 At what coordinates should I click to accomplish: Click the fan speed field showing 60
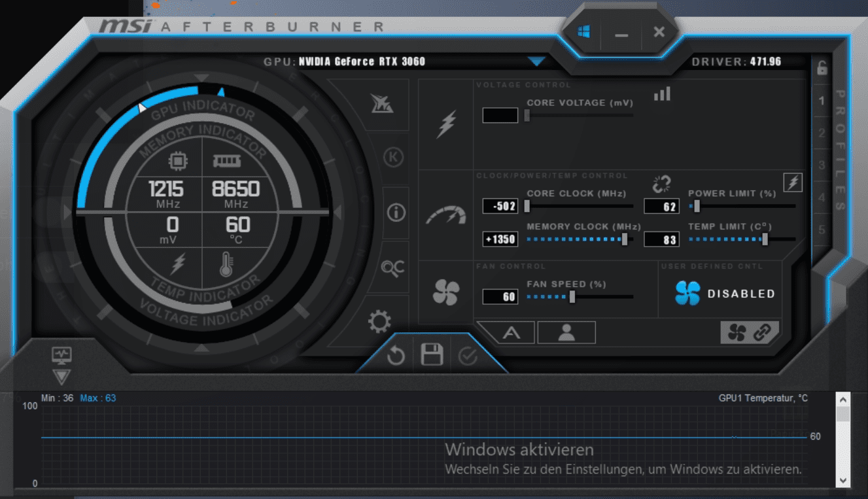coord(500,296)
